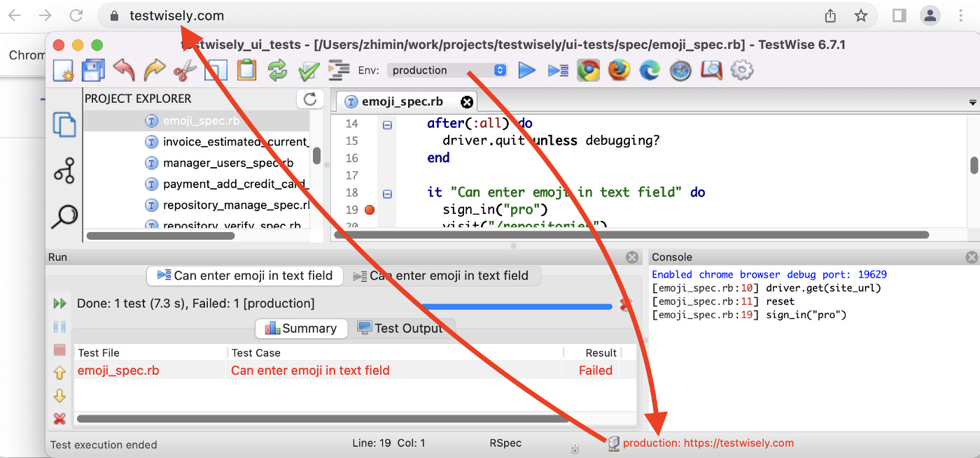Select Safari browser icon
Viewport: 980px width, 458px height.
click(680, 70)
